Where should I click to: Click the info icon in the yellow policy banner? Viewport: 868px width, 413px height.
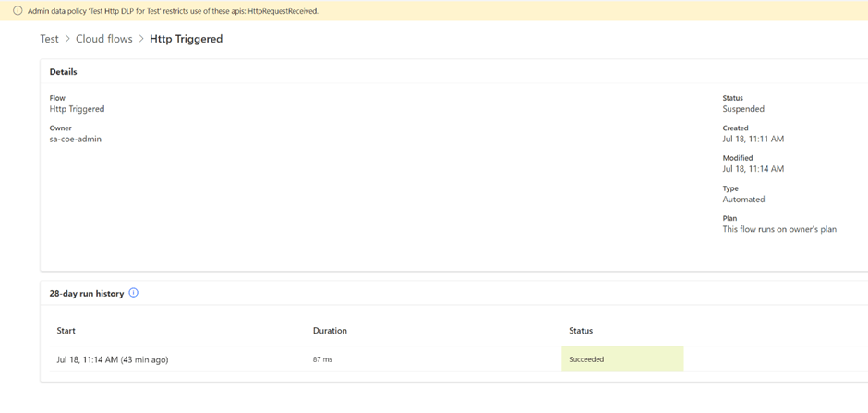point(18,11)
